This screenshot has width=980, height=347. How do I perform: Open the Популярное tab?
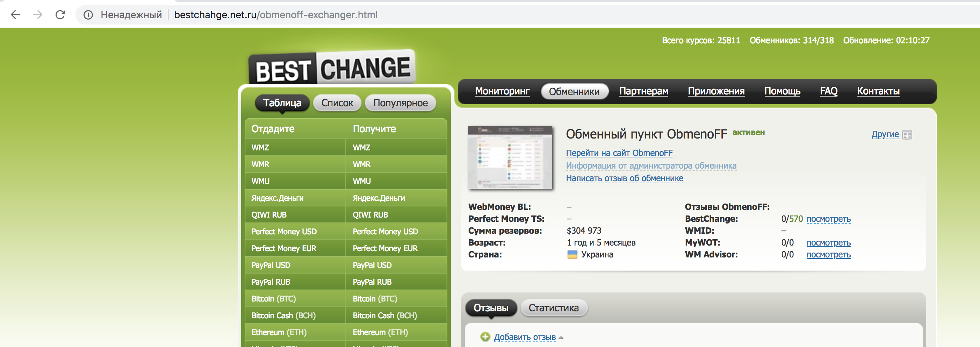[x=401, y=103]
